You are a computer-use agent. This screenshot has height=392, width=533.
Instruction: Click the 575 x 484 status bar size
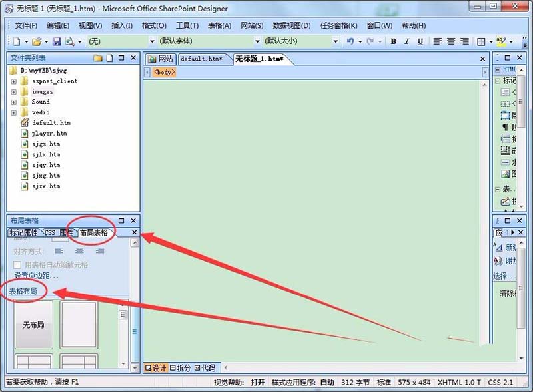(414, 382)
